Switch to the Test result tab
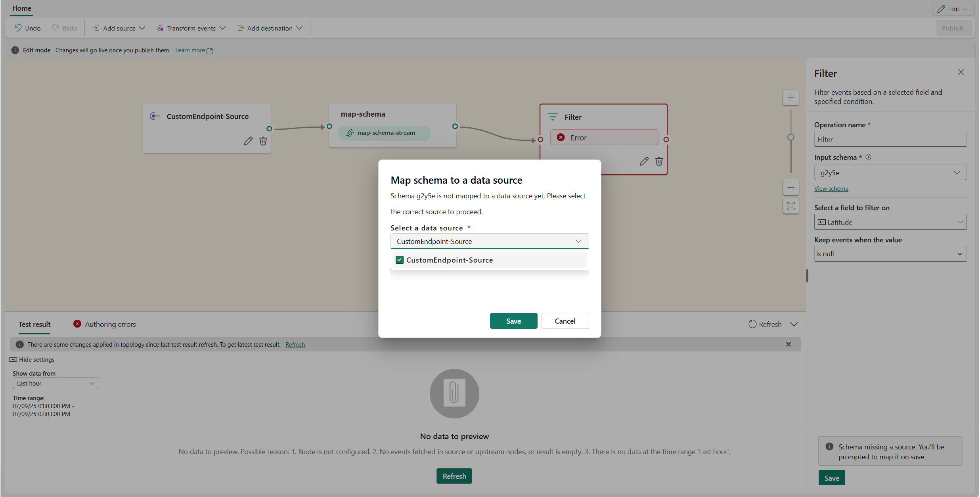 (x=34, y=324)
